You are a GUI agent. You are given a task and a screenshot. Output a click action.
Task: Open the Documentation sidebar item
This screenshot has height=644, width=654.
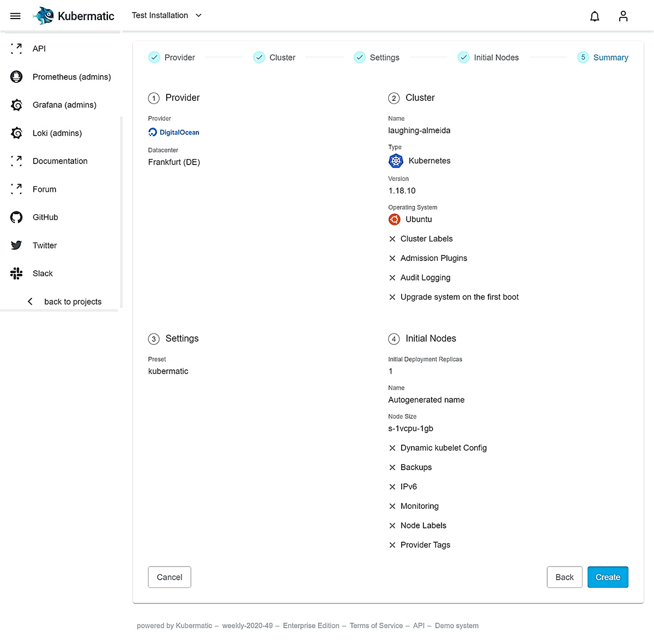(60, 161)
